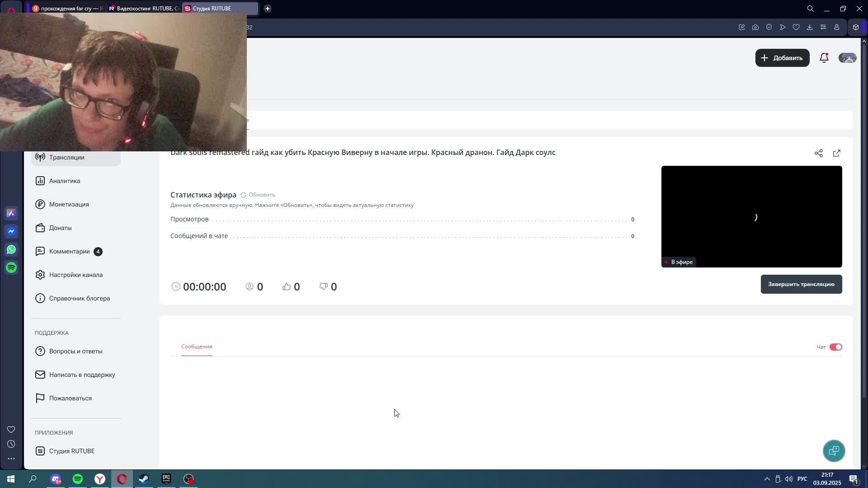Open WhatsApp in the browser sidebar

pos(11,249)
